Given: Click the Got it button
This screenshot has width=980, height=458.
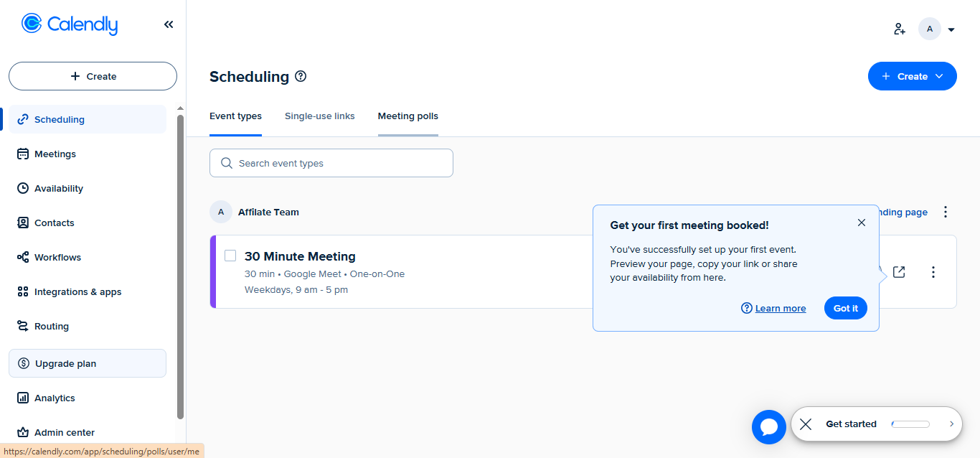Looking at the screenshot, I should [846, 308].
